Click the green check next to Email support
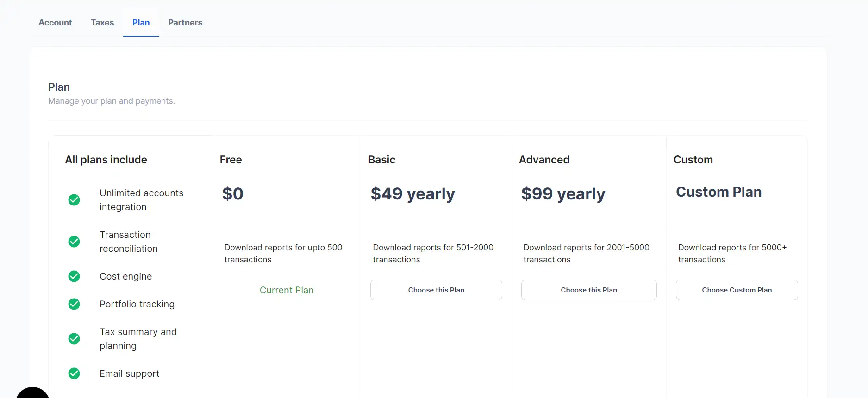The width and height of the screenshot is (868, 398). pos(74,373)
